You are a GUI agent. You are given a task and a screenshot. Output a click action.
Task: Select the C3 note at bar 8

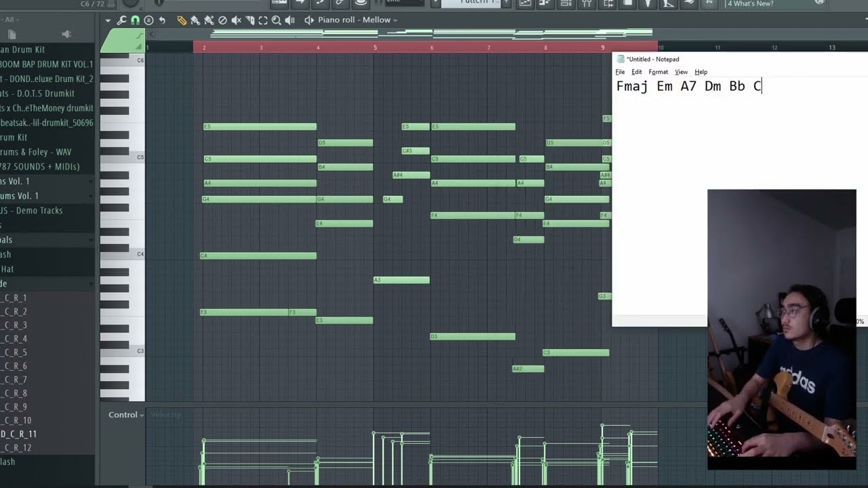576,352
